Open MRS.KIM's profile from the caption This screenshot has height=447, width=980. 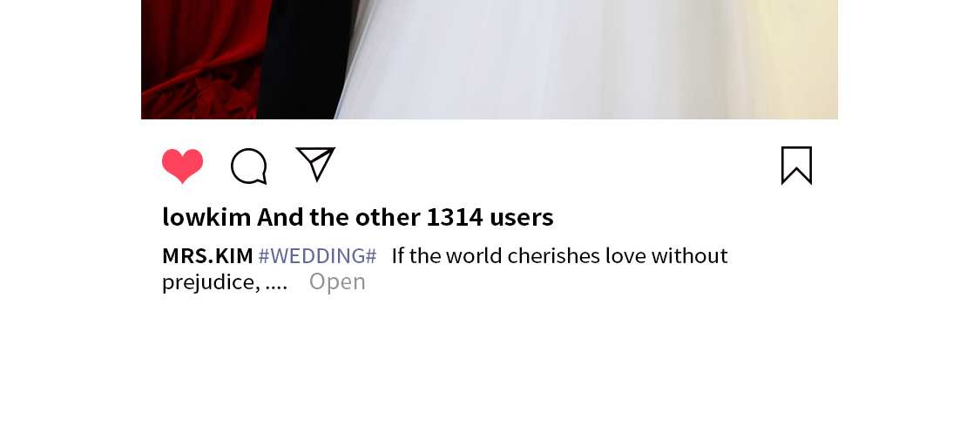(x=207, y=255)
